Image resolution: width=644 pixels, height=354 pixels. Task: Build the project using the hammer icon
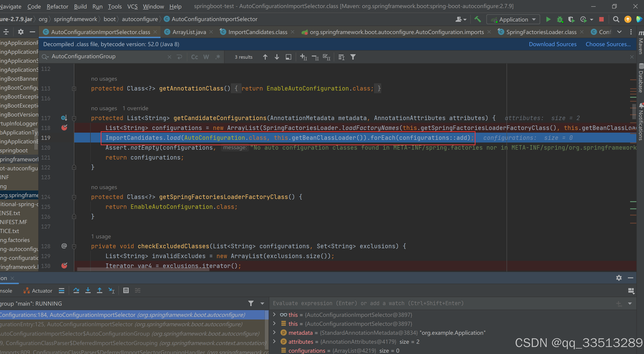point(478,19)
